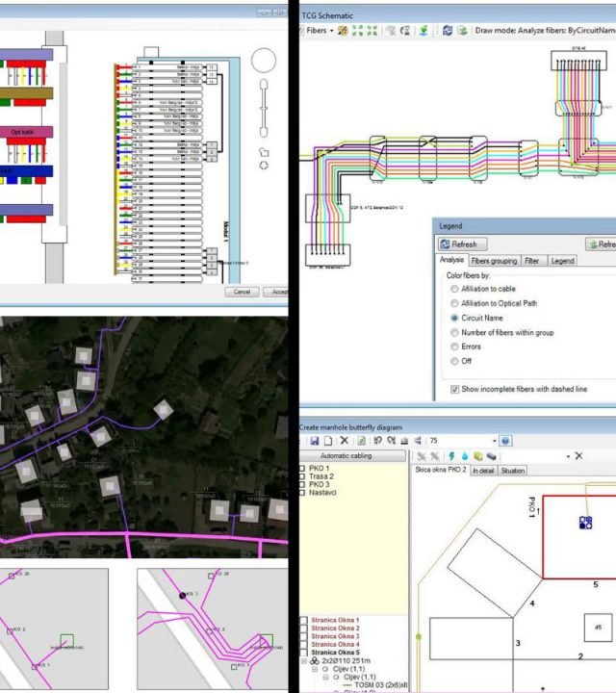This screenshot has width=616, height=693.
Task: Click the grayed pin icon in TCG toolbar
Action: point(390,31)
